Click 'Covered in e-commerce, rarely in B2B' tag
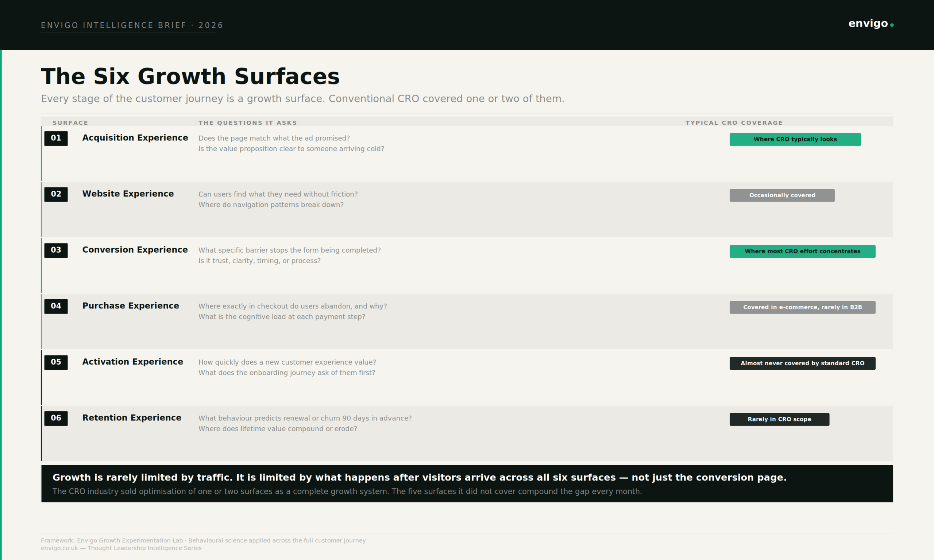Screen dimensions: 934x560 tap(802, 307)
